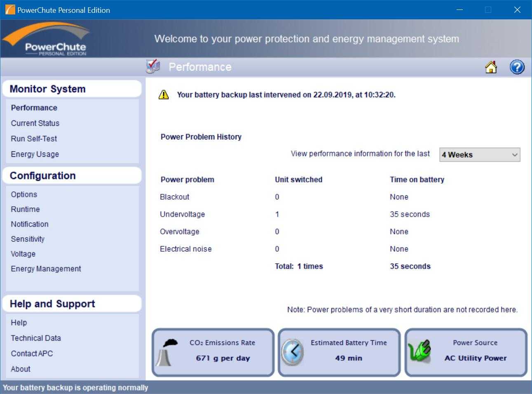Go to Energy Usage section

(35, 154)
